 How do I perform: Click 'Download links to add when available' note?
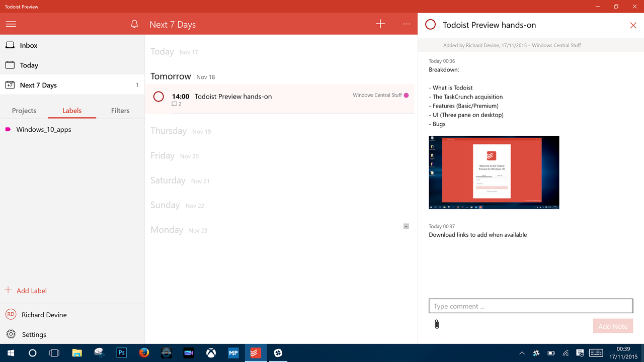click(478, 235)
